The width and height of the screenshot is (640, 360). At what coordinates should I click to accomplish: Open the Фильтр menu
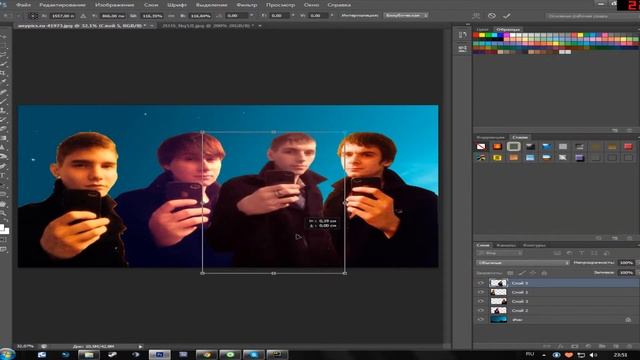pyautogui.click(x=247, y=5)
